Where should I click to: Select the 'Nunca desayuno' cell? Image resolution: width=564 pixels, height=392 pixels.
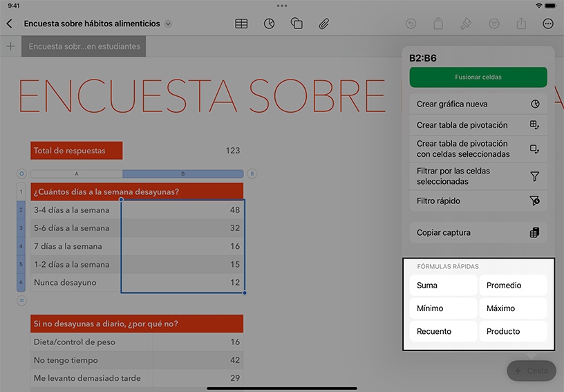point(76,283)
